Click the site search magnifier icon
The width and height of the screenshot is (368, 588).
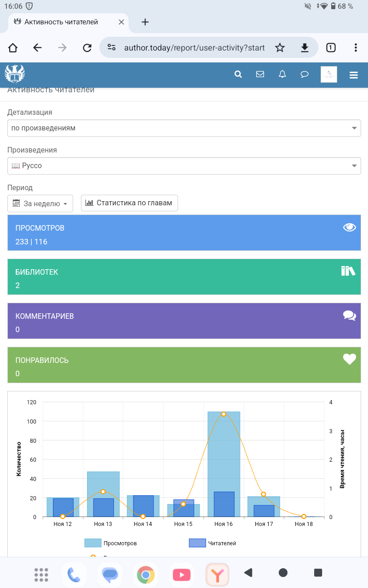238,74
